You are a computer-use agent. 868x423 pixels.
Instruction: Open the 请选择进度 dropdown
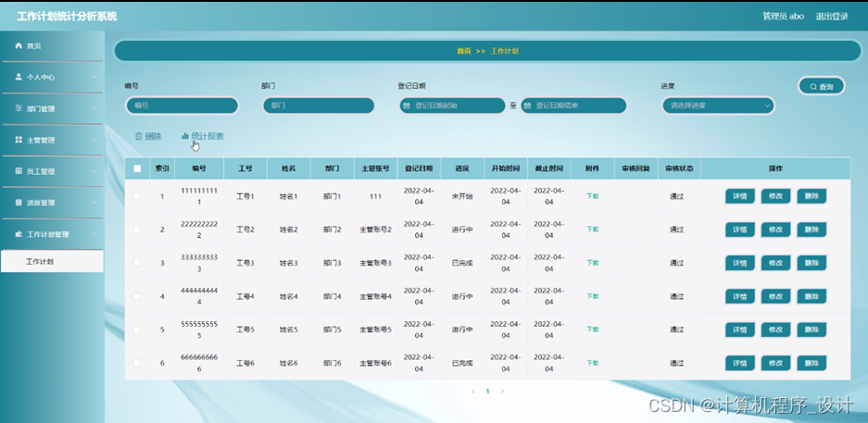point(719,106)
